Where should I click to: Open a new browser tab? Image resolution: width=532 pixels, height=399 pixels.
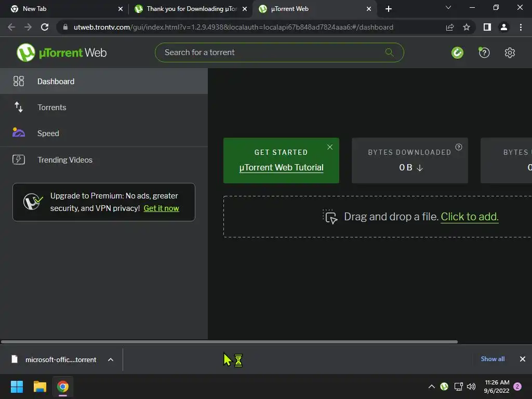(389, 9)
